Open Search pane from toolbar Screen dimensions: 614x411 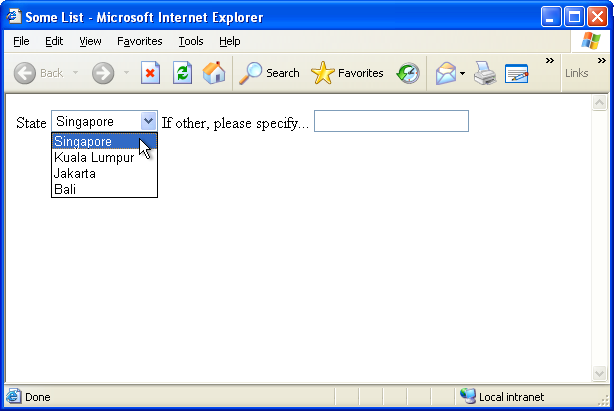269,73
